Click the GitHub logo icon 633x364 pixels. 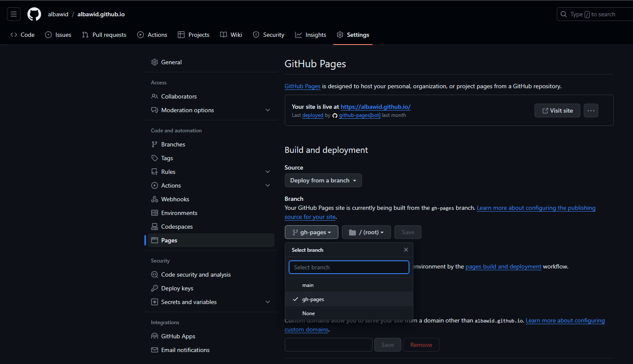tap(34, 14)
